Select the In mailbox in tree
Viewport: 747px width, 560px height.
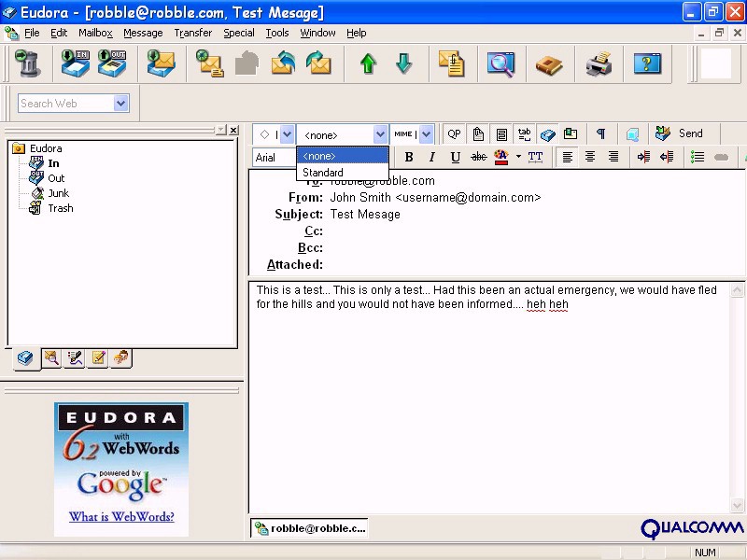pyautogui.click(x=53, y=163)
